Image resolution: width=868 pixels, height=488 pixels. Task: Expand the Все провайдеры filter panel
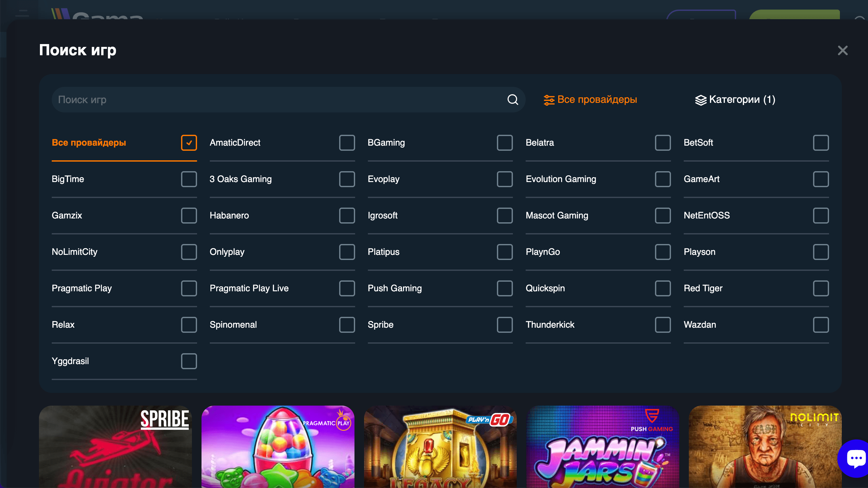coord(590,100)
